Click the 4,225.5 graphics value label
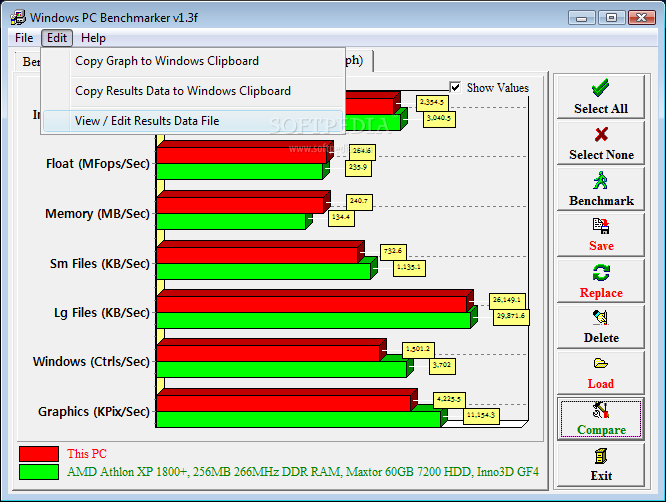Viewport: 666px width, 502px height. (x=449, y=399)
